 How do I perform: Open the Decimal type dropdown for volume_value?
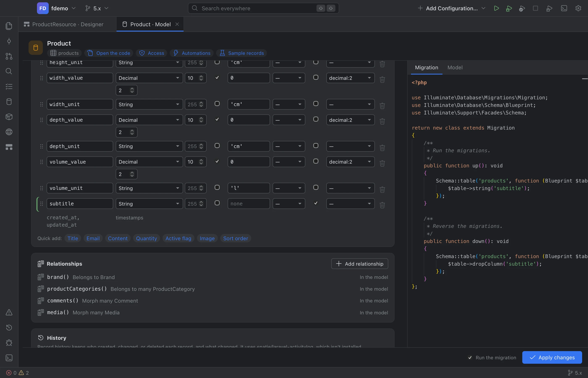(x=149, y=162)
